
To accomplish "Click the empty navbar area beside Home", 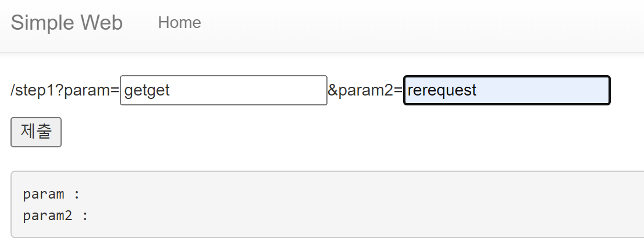I will tap(411, 23).
